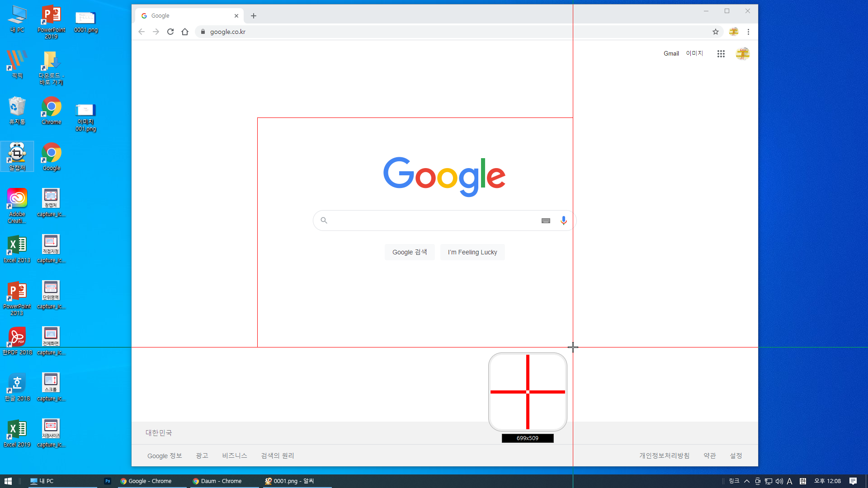The width and height of the screenshot is (868, 488).
Task: Reload the google.co.kr page
Action: tap(170, 32)
